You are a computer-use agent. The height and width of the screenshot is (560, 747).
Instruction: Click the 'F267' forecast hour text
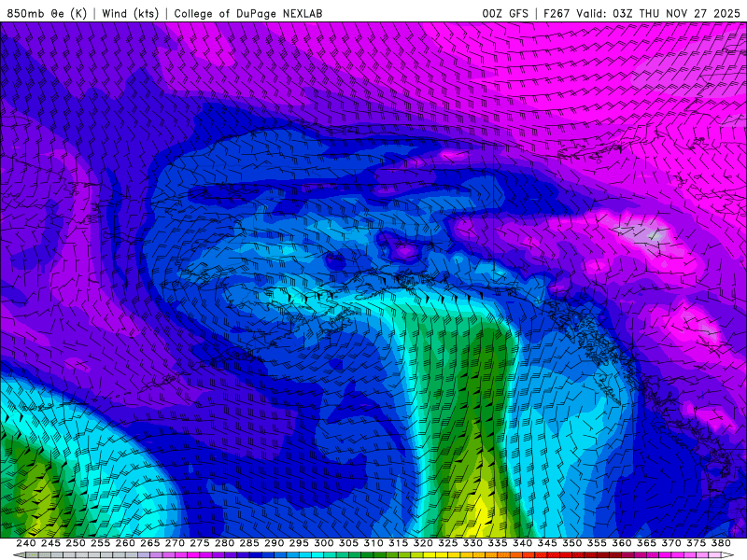click(x=557, y=13)
